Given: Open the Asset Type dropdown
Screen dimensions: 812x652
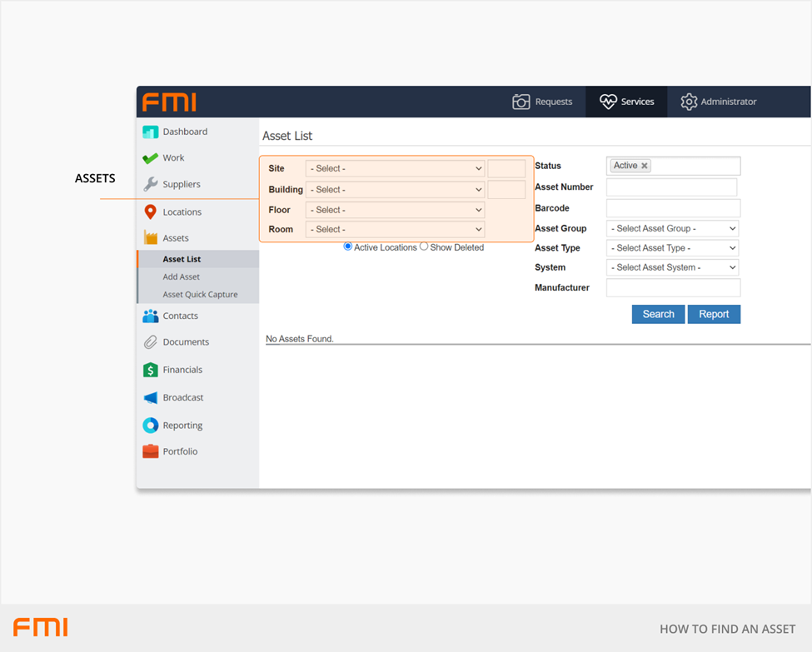Looking at the screenshot, I should (673, 248).
